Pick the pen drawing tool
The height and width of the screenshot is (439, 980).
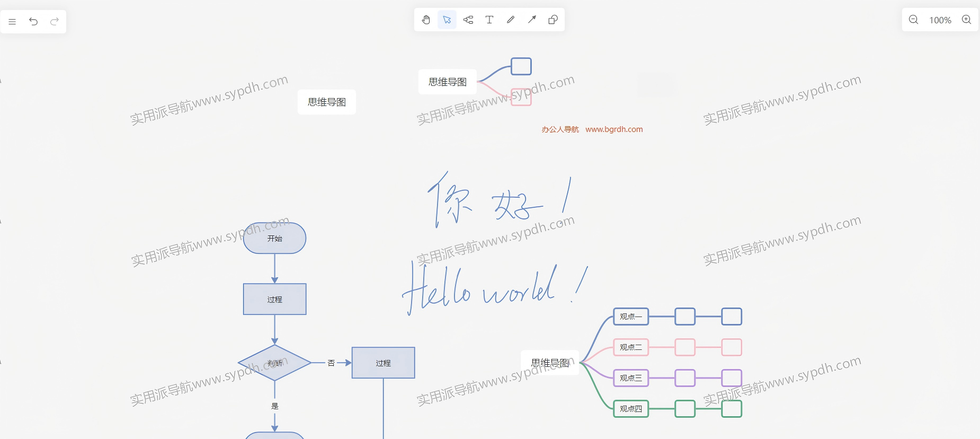511,20
